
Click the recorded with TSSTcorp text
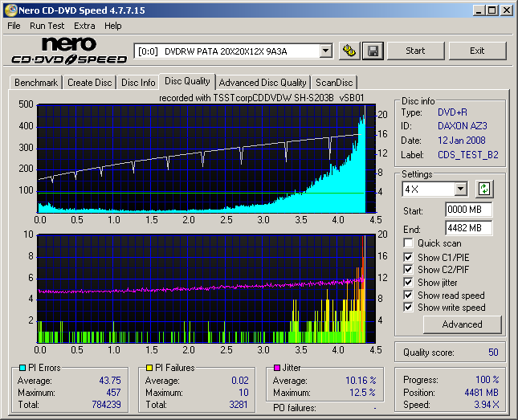[x=261, y=98]
